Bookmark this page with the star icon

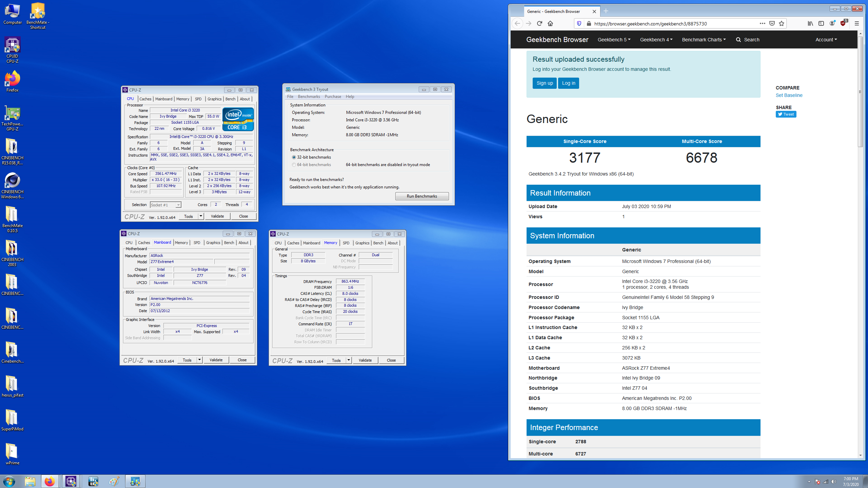(782, 23)
